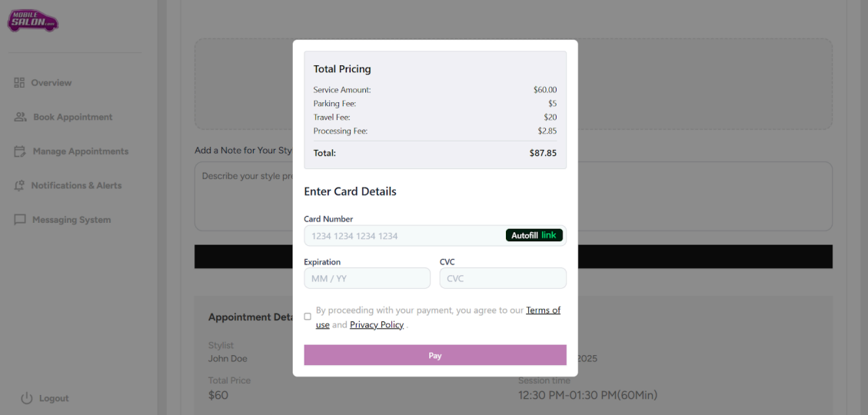
Task: Click the Overview dashboard icon
Action: point(20,82)
